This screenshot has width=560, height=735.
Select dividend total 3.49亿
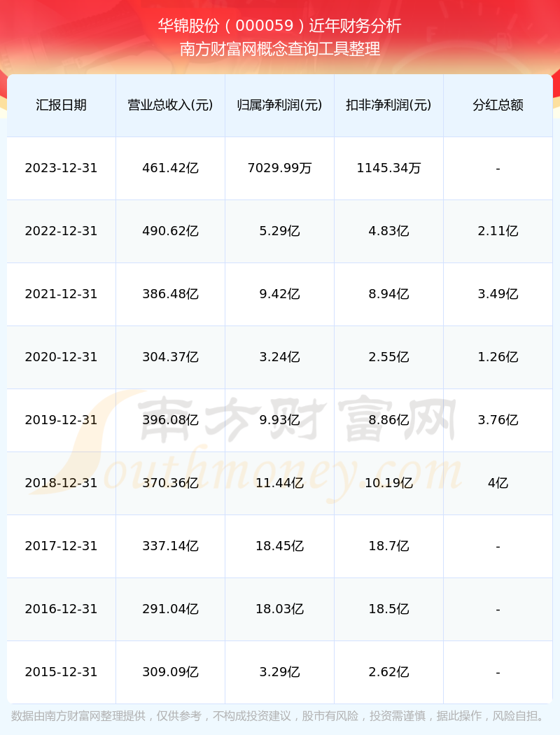coord(498,294)
